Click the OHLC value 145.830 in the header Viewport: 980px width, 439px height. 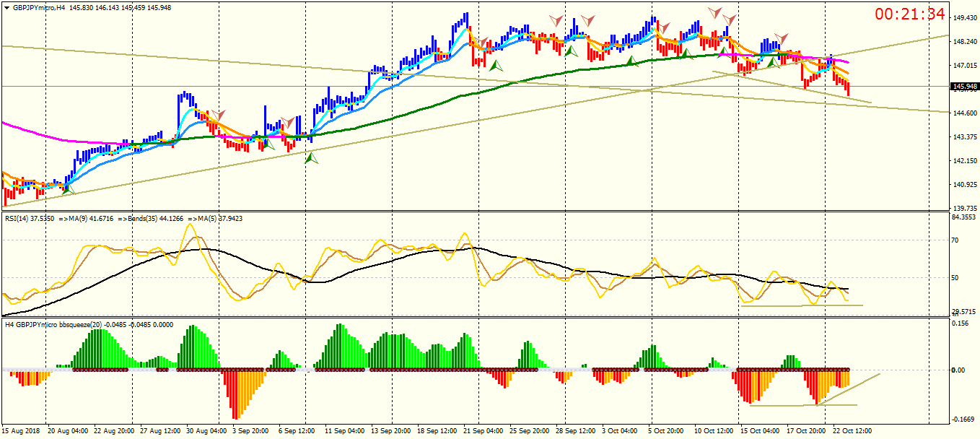click(x=83, y=8)
